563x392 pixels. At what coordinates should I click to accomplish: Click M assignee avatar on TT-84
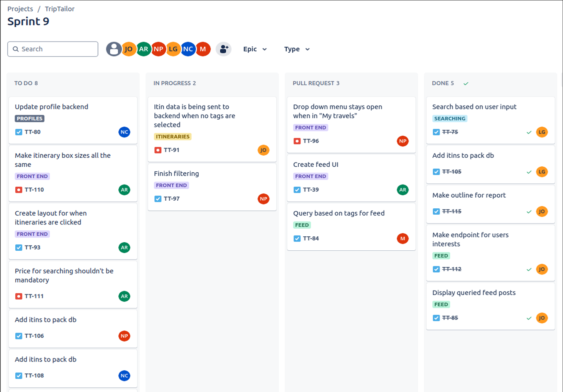click(x=403, y=238)
